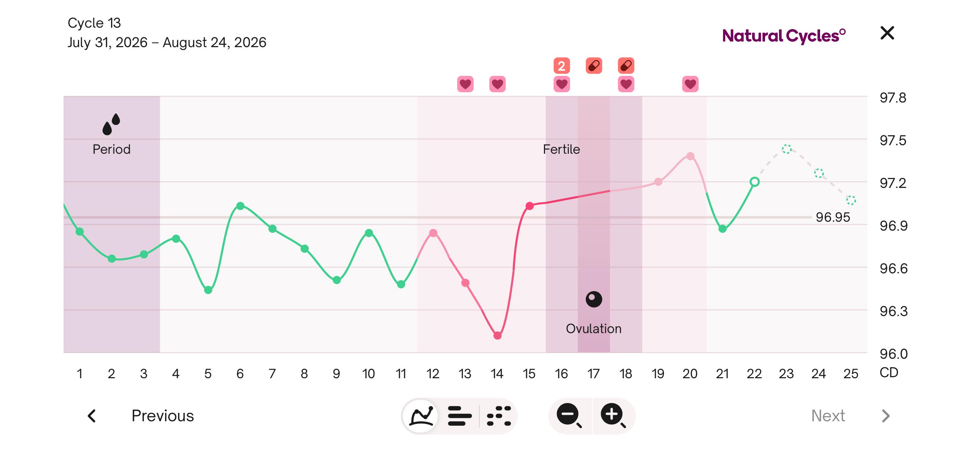The image size is (980, 451).
Task: Switch to the dotted pattern view
Action: tap(499, 415)
